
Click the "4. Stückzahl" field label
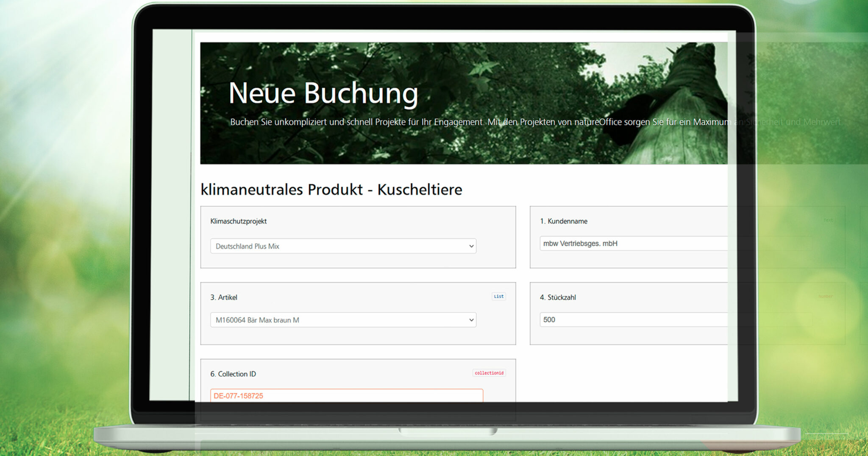tap(558, 297)
